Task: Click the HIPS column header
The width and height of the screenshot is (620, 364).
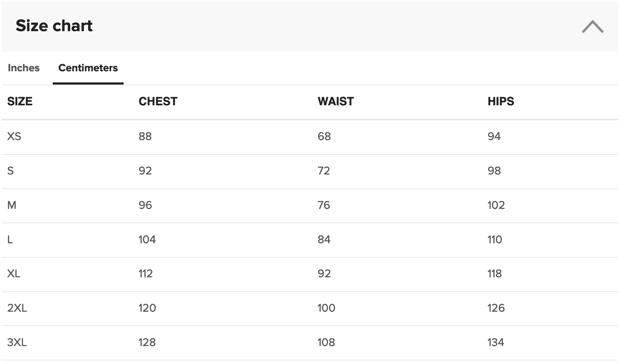Action: tap(501, 101)
